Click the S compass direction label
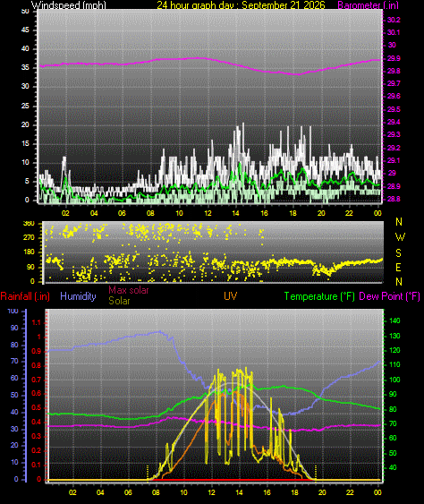The width and height of the screenshot is (424, 504). tap(399, 253)
